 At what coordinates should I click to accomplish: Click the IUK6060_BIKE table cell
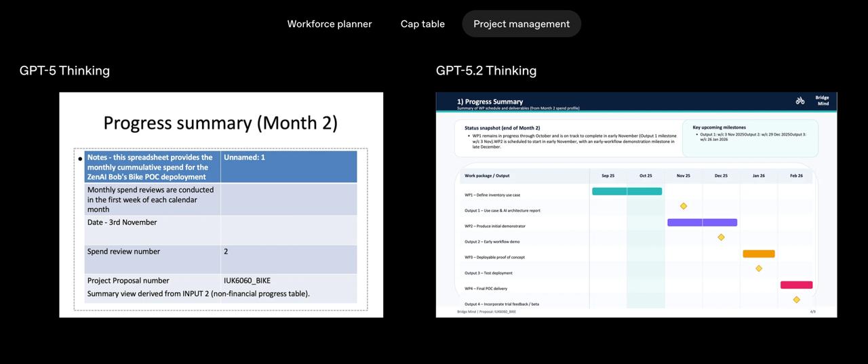coord(289,281)
